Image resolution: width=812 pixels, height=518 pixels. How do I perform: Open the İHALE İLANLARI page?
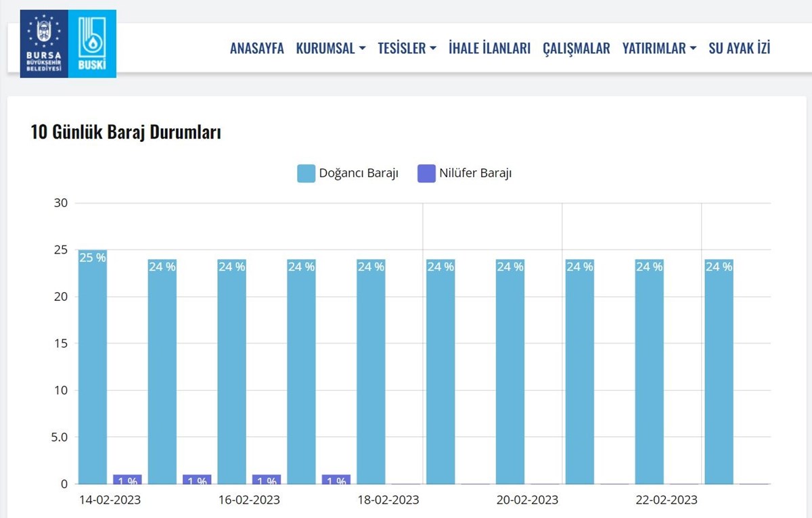(x=489, y=48)
